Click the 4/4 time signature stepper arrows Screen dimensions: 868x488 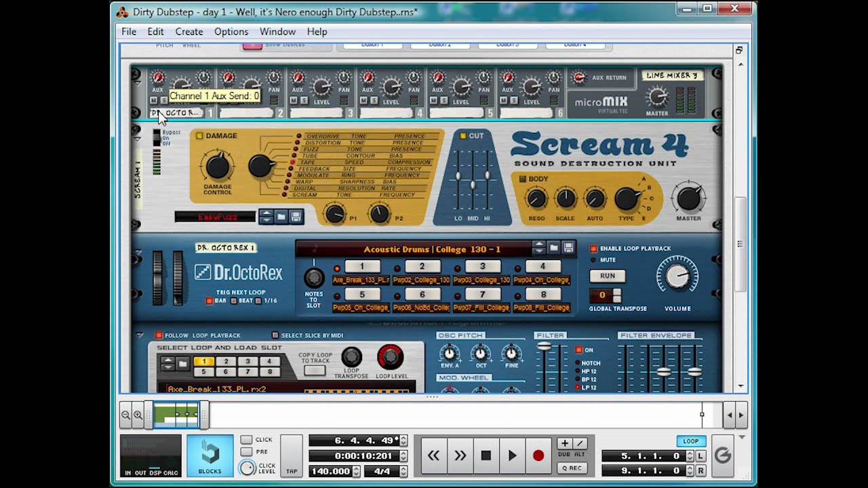tap(403, 471)
